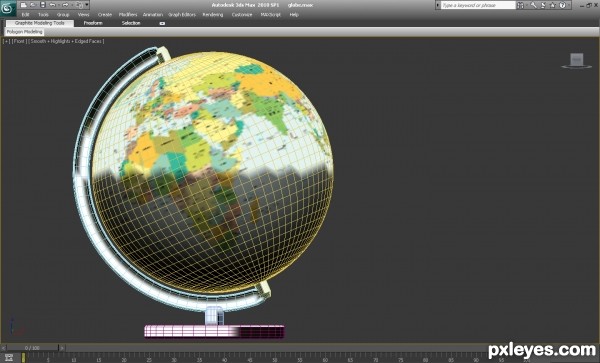Restore down the 3ds Max window
The image size is (600, 363).
click(589, 5)
